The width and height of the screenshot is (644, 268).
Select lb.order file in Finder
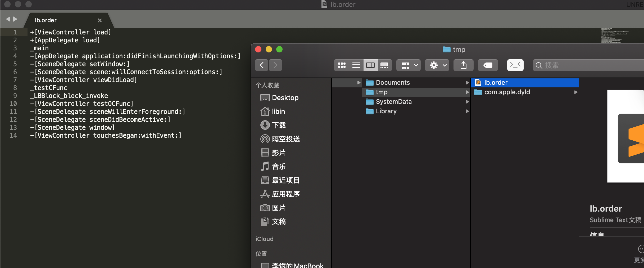525,83
